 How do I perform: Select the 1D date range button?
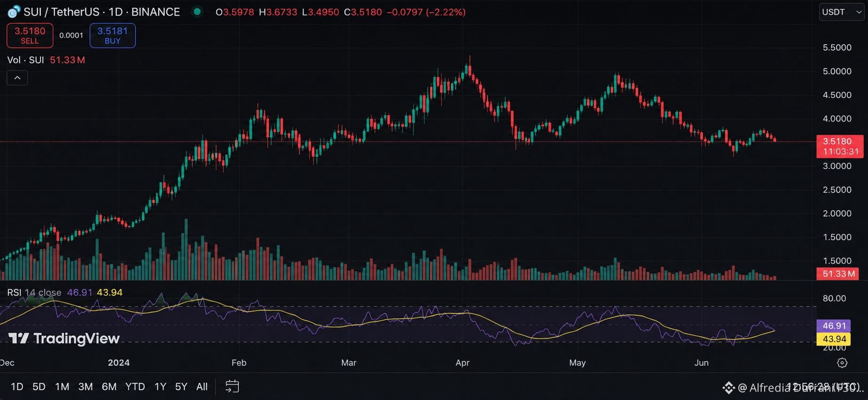[17, 386]
